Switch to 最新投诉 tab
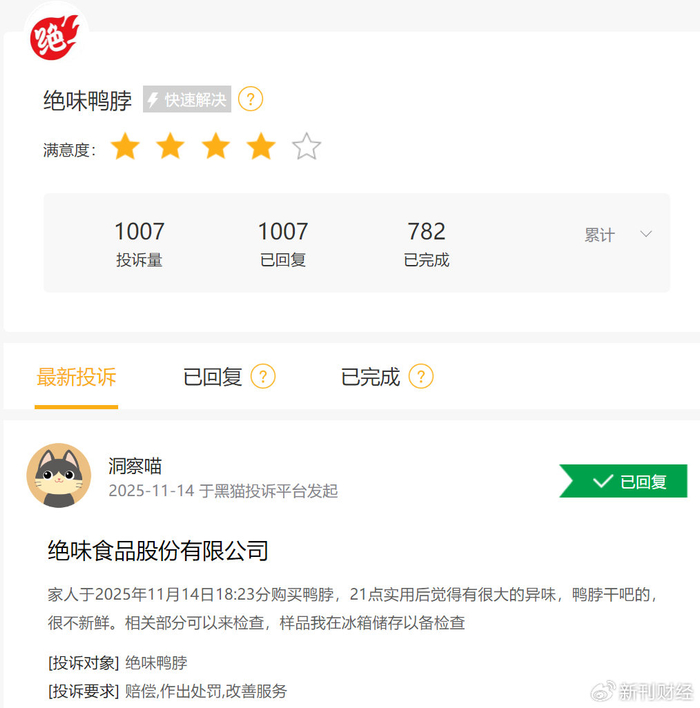700x708 pixels. [x=76, y=377]
